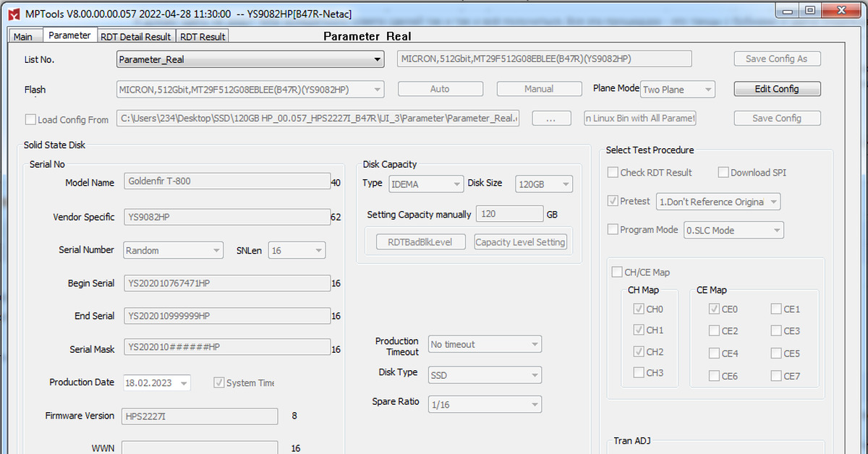Enable the Load Config From checkbox
The image size is (868, 454).
(30, 120)
